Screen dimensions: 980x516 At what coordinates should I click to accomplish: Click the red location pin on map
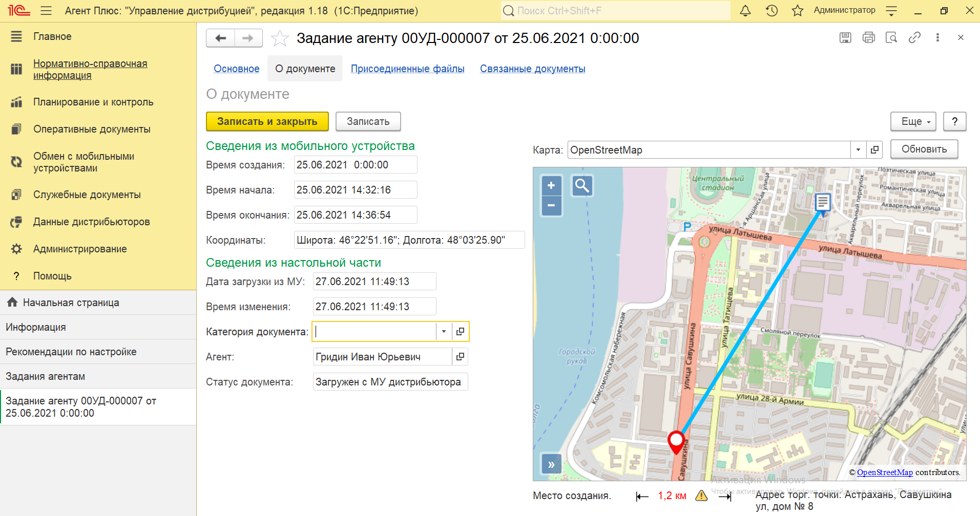pos(676,442)
